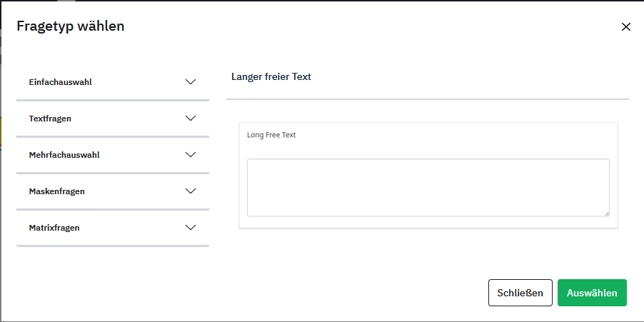
Task: Confirm with the green Auswählen button
Action: [x=592, y=293]
